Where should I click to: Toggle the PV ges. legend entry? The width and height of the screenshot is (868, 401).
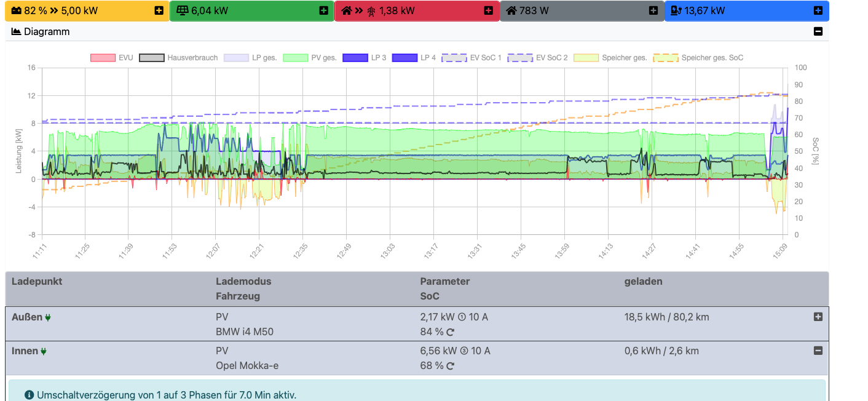(x=295, y=58)
